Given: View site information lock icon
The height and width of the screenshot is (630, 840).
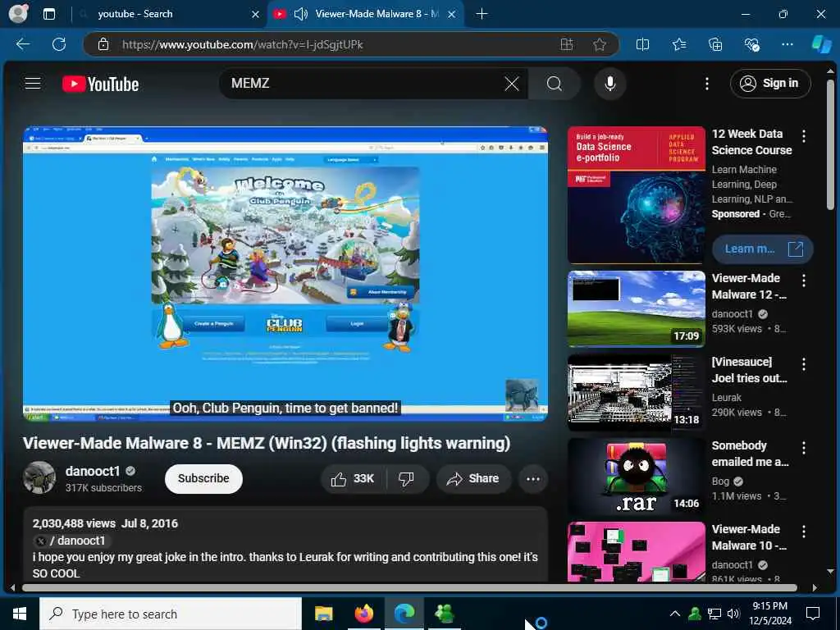Looking at the screenshot, I should point(103,44).
